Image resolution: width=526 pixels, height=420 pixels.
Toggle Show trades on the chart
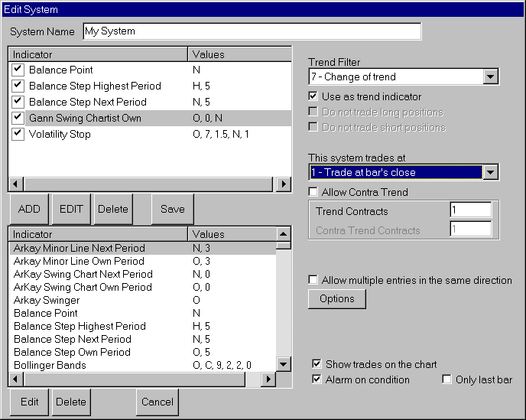[317, 365]
